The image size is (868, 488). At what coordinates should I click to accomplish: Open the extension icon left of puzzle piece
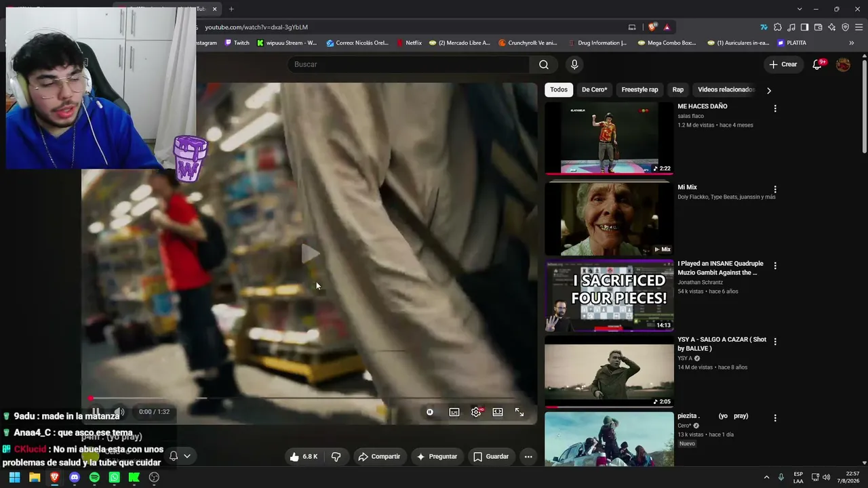coord(764,27)
